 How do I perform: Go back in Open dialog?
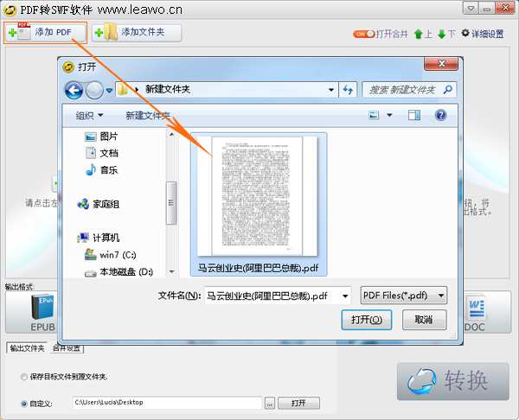tap(74, 90)
